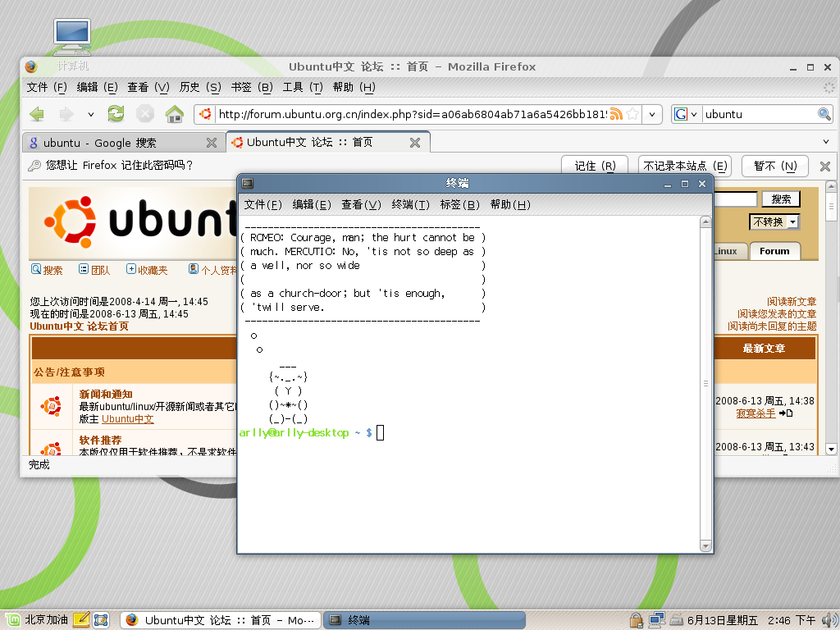Click the 寂寞杀手 user link
Viewport: 840px width, 630px height.
click(756, 413)
